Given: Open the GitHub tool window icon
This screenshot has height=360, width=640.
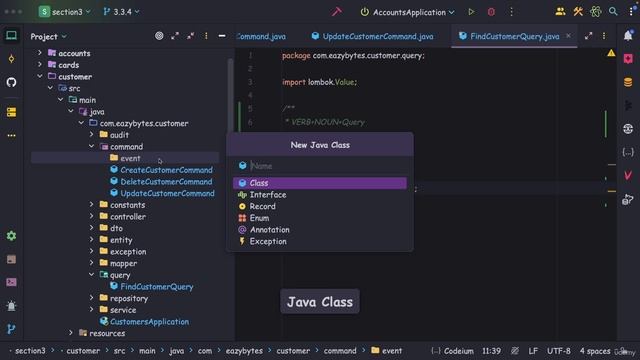Looking at the screenshot, I should [x=11, y=82].
